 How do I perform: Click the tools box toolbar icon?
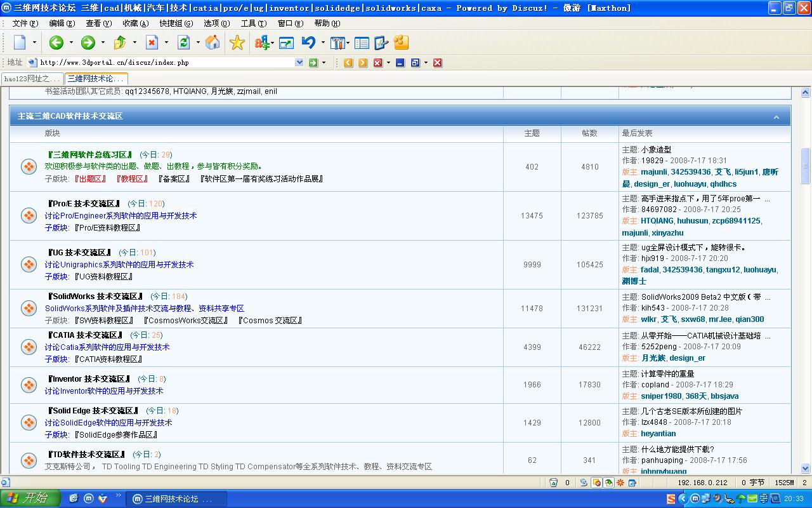(x=337, y=43)
